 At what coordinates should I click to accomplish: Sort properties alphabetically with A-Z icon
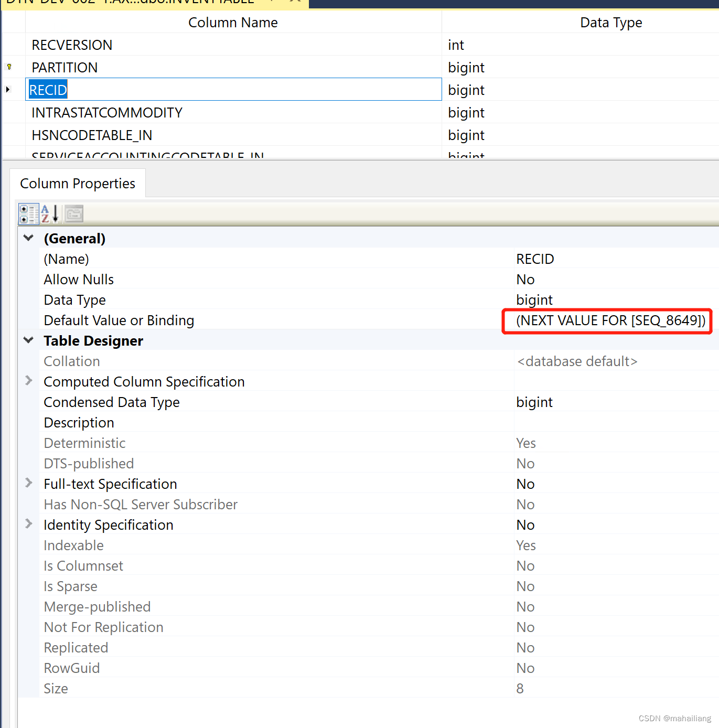click(x=50, y=214)
